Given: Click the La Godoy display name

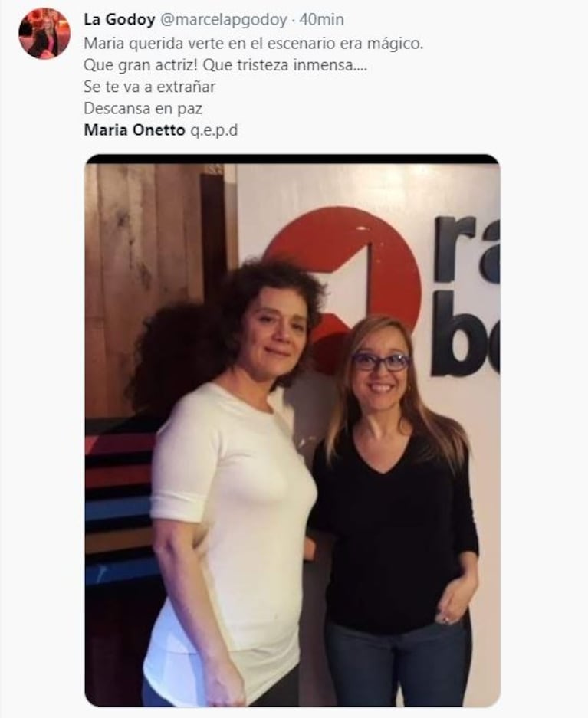Looking at the screenshot, I should 119,20.
